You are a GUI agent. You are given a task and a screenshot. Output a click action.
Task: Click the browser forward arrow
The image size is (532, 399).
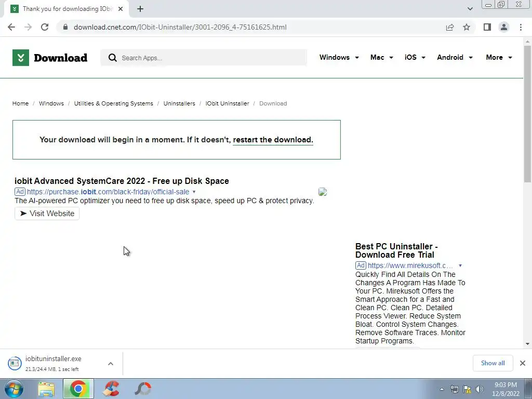point(28,27)
